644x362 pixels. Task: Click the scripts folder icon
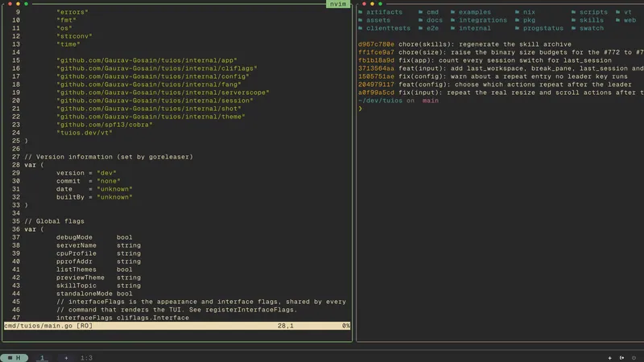tap(573, 12)
